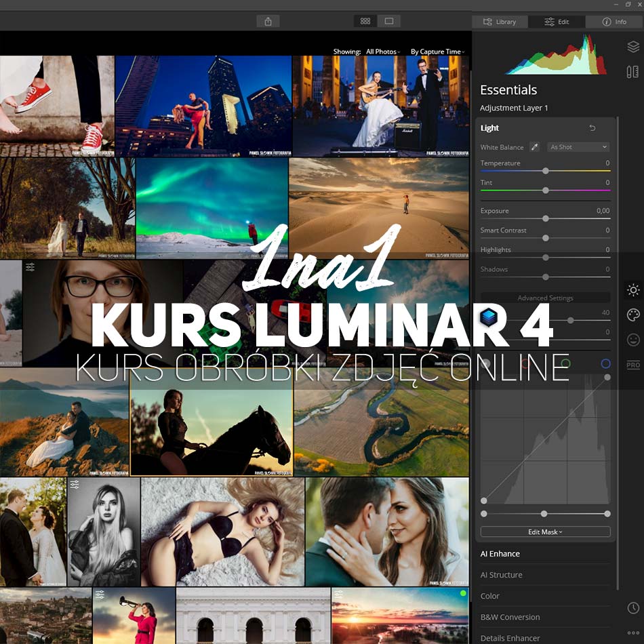The image size is (644, 644).
Task: Collapse the Light tool section
Action: [489, 128]
